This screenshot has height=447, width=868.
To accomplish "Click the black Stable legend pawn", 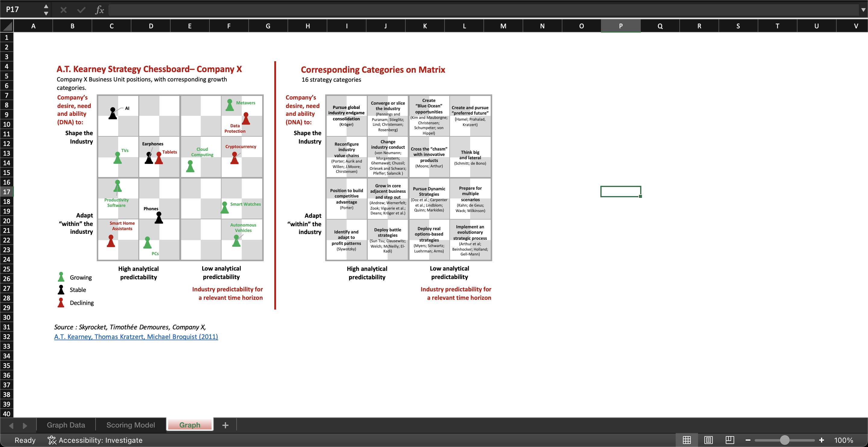I will (61, 289).
